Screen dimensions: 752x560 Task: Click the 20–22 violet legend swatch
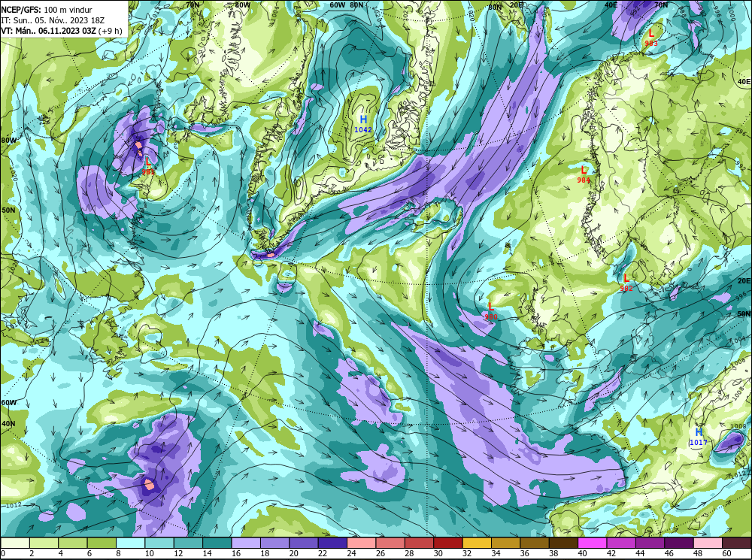(x=303, y=543)
